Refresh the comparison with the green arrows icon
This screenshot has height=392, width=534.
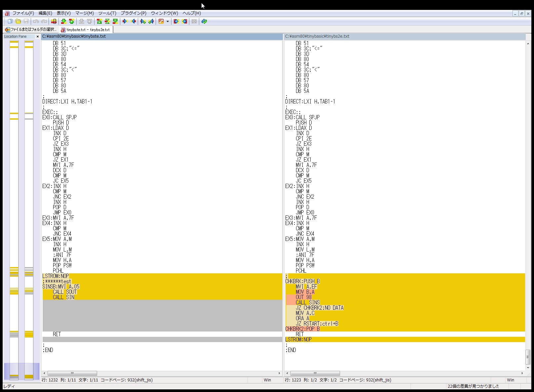point(204,21)
